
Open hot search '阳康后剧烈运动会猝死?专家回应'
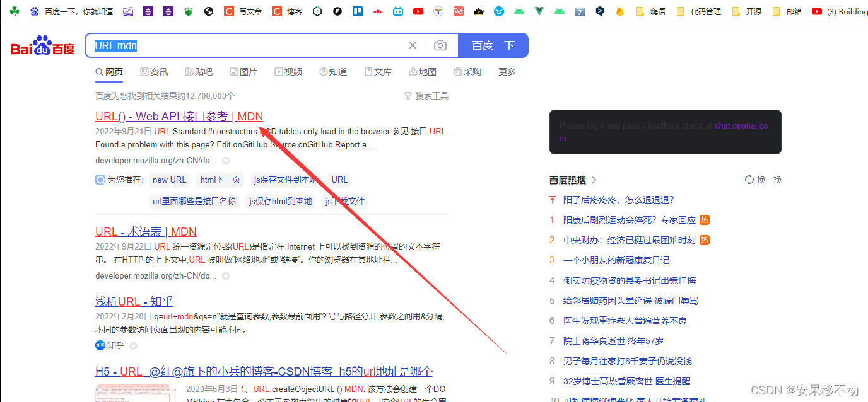point(630,220)
